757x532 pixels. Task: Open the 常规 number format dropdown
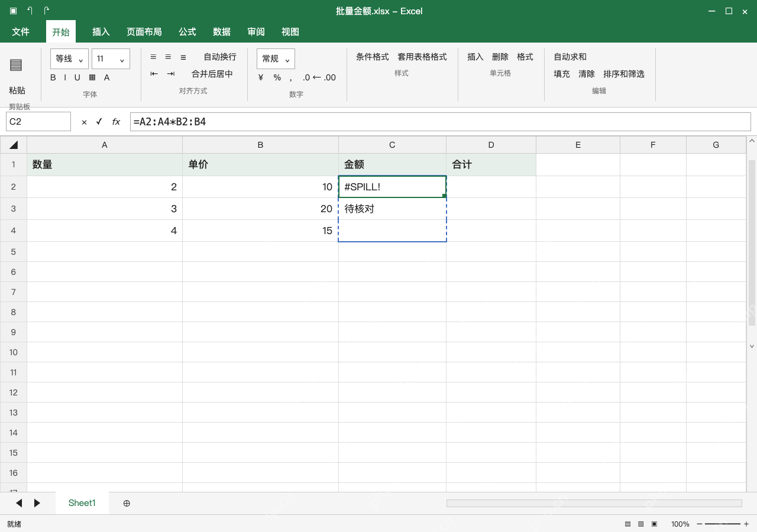point(276,59)
